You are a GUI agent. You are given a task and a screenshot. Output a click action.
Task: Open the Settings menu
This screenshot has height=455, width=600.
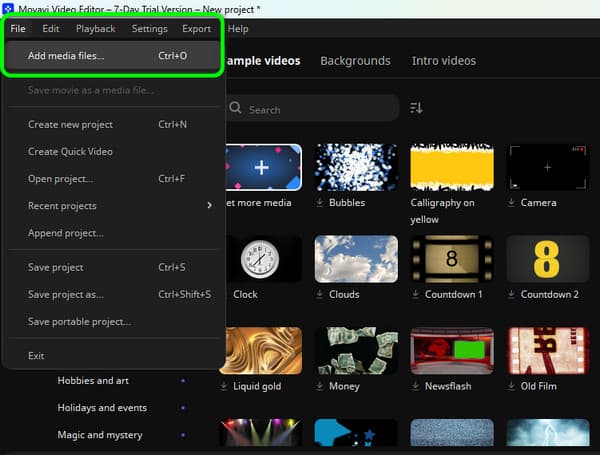click(150, 29)
